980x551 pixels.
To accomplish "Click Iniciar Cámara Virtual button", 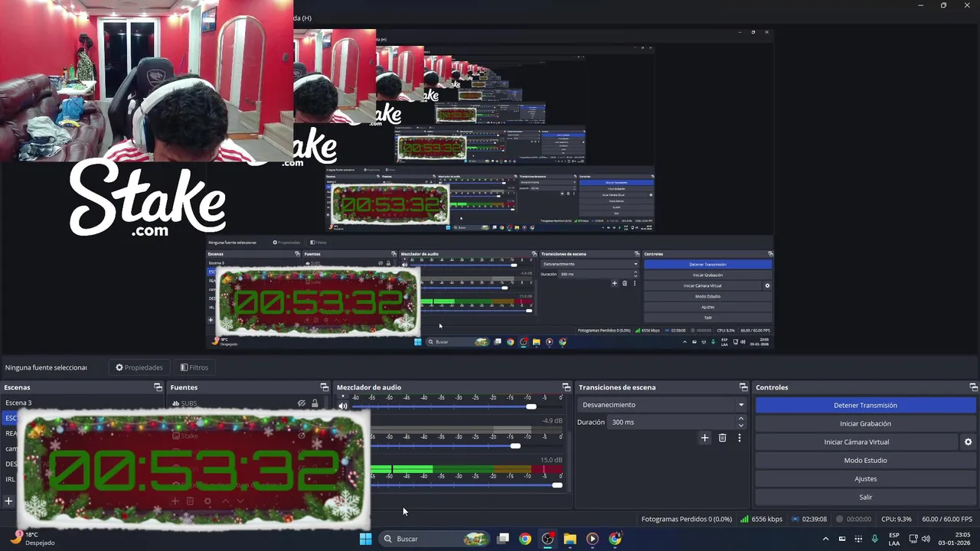I will 856,442.
